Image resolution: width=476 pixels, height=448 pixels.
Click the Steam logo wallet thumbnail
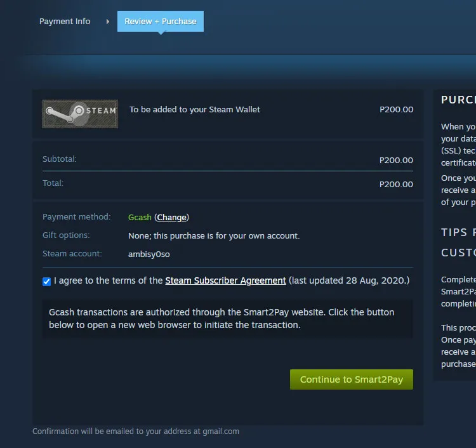(80, 114)
